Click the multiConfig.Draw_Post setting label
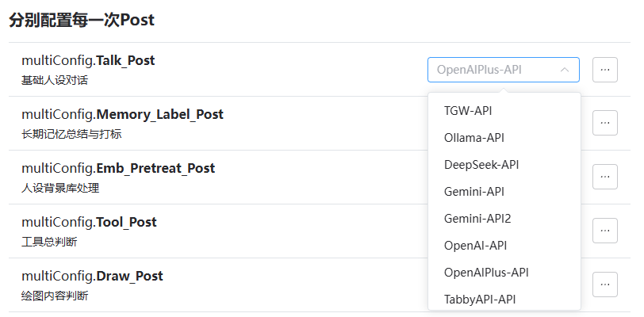 pyautogui.click(x=92, y=276)
